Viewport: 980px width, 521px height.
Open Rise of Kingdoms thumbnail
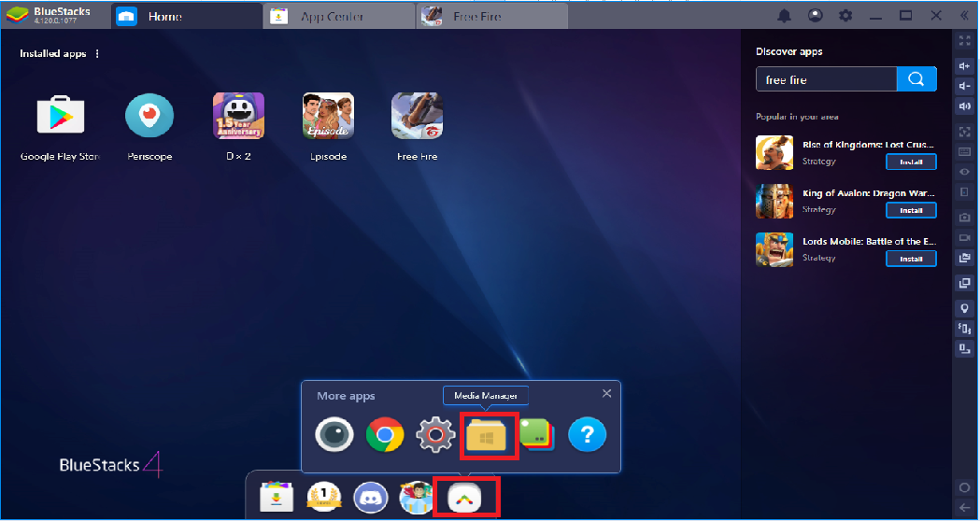pos(774,152)
